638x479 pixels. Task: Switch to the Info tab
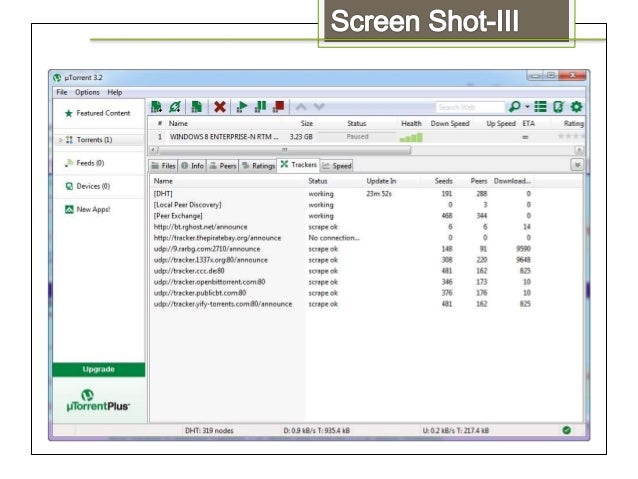coord(192,166)
